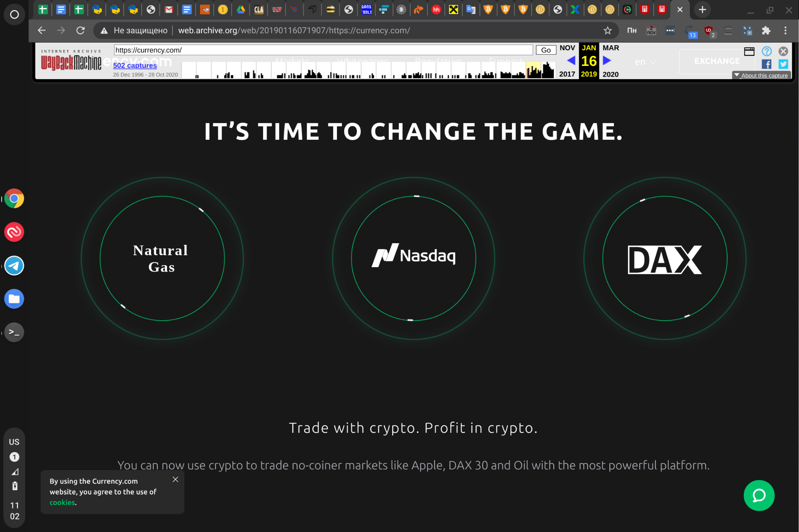Open the Extensions puzzle menu

point(766,30)
